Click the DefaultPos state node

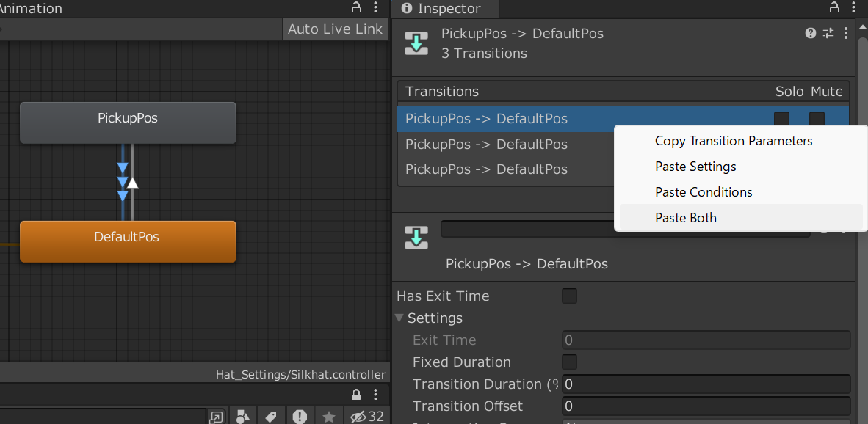[127, 241]
